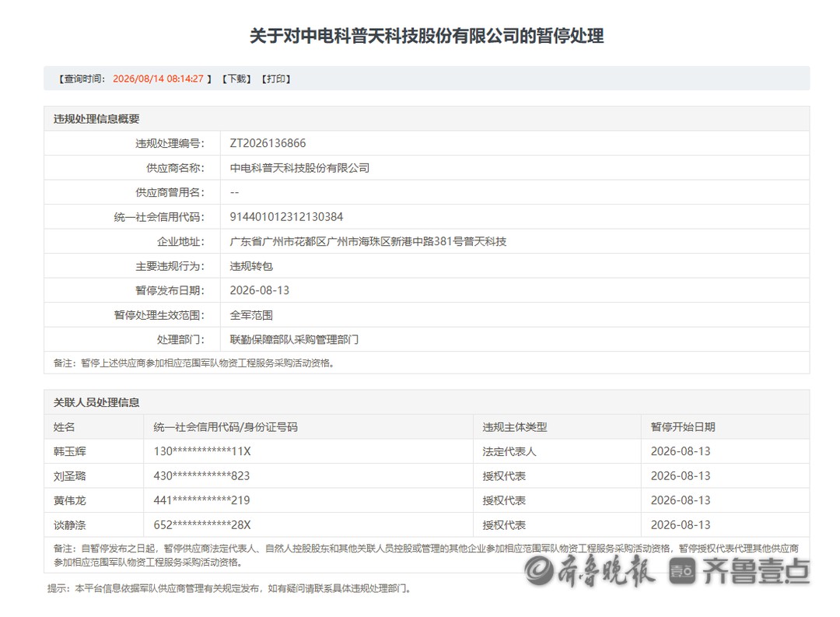
Task: Select the query time 2026/08/14 08:14:27
Action: (x=158, y=79)
